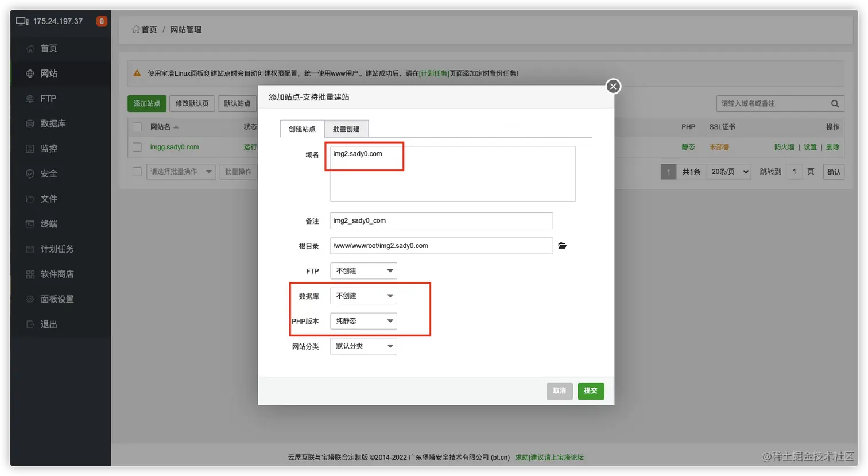Click the monitor icon beside 监控

tap(30, 149)
